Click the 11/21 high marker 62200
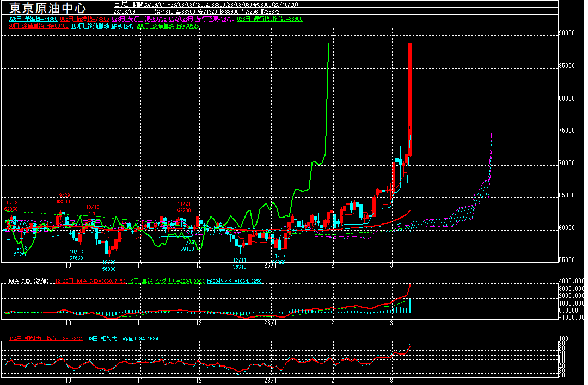 pyautogui.click(x=184, y=207)
